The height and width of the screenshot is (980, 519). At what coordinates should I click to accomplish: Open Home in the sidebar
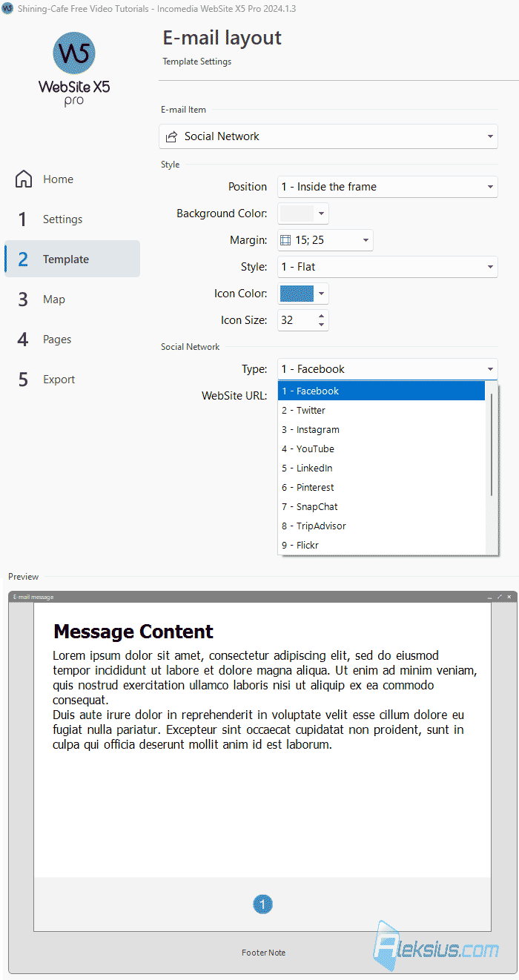click(x=72, y=179)
